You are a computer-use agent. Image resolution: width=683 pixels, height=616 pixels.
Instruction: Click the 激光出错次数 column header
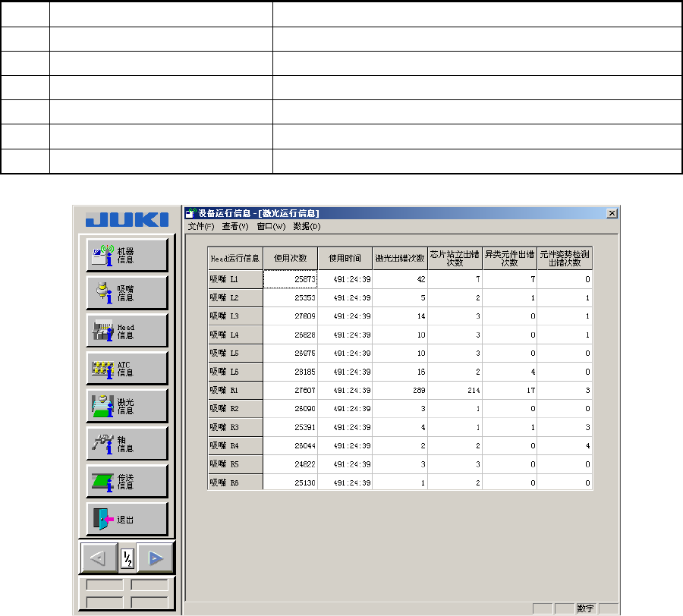400,258
